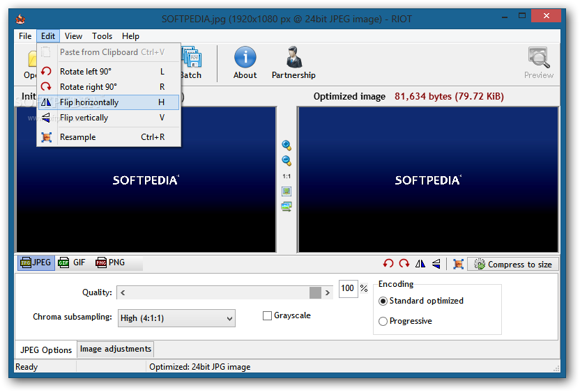Enable the Grayscale checkbox
Screen dimensions: 580x392
(267, 316)
